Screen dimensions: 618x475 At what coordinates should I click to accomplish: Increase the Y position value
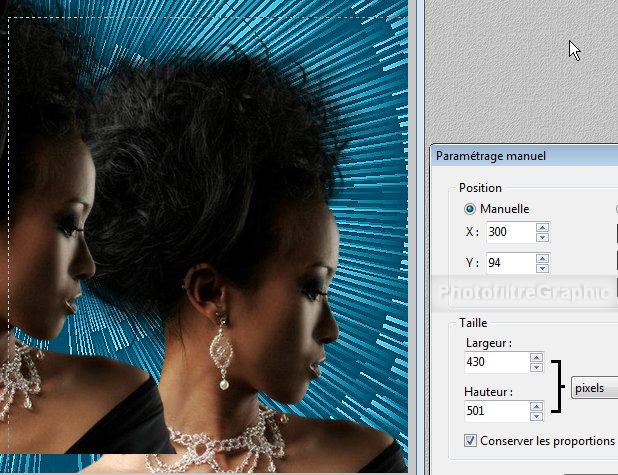pyautogui.click(x=542, y=259)
